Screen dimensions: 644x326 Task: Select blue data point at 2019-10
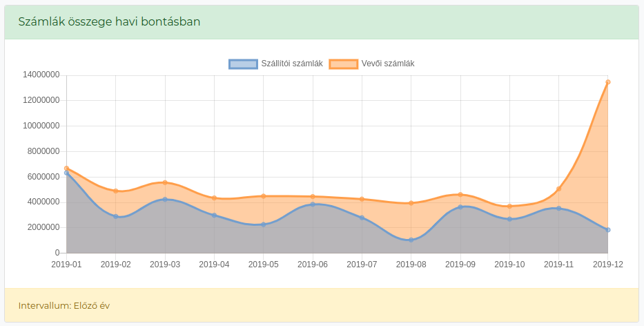click(x=509, y=219)
